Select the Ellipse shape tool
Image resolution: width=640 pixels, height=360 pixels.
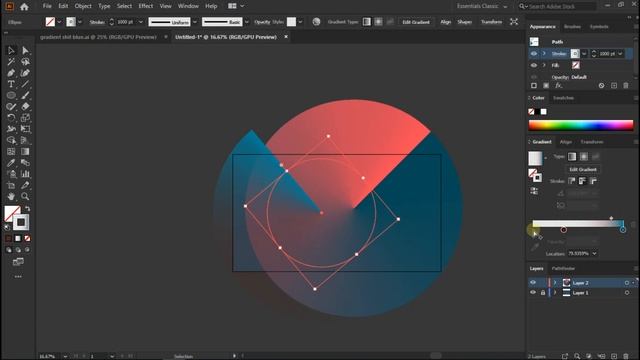point(11,96)
